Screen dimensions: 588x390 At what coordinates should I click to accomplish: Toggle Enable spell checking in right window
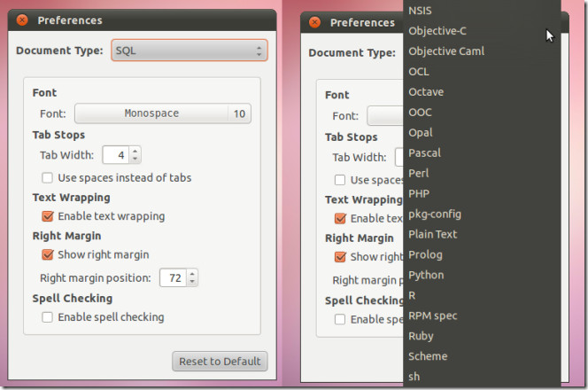(x=340, y=319)
